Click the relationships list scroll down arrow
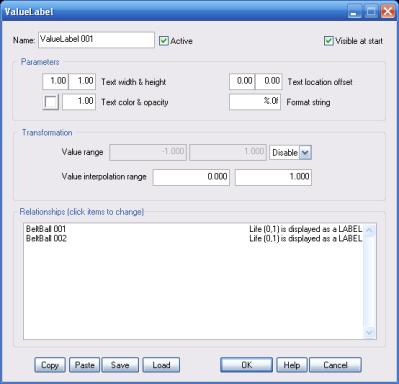Viewport: 399px width, 384px height. click(x=369, y=332)
